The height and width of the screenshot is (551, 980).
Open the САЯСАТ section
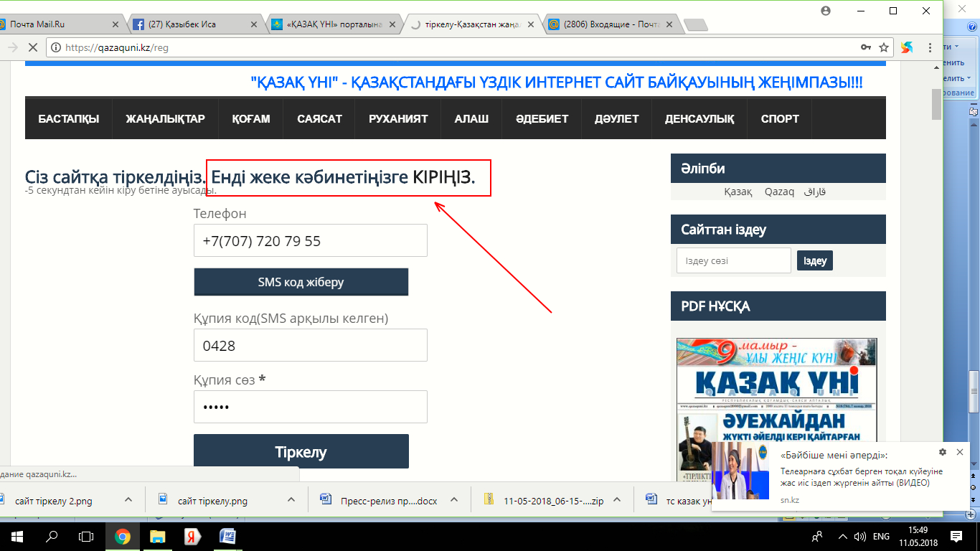click(320, 118)
